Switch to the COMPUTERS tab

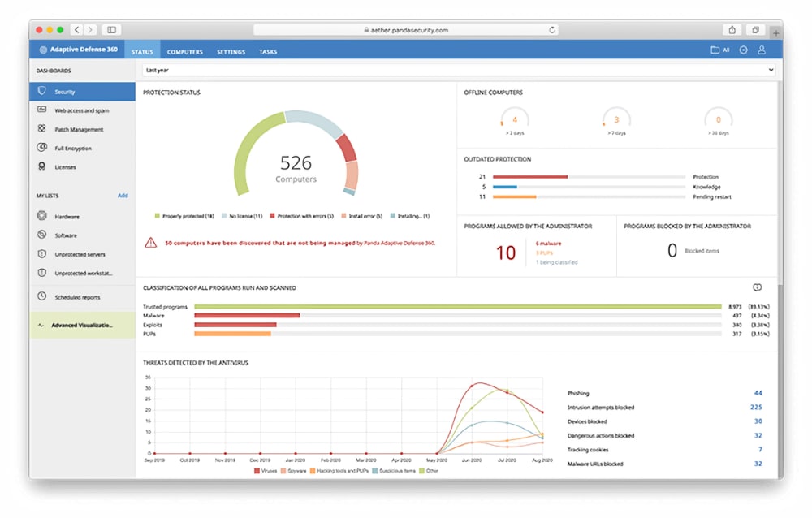coord(184,51)
